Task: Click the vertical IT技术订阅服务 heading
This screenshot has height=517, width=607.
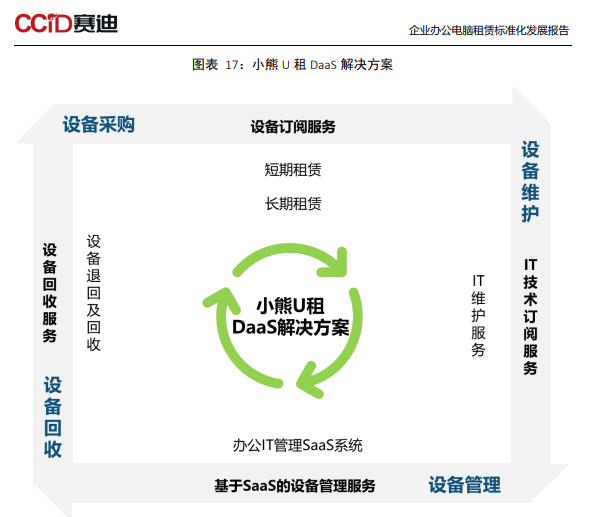Action: point(530,317)
